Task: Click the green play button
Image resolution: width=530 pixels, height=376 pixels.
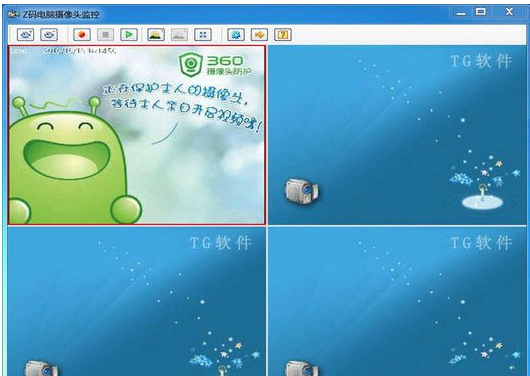Action: point(129,34)
